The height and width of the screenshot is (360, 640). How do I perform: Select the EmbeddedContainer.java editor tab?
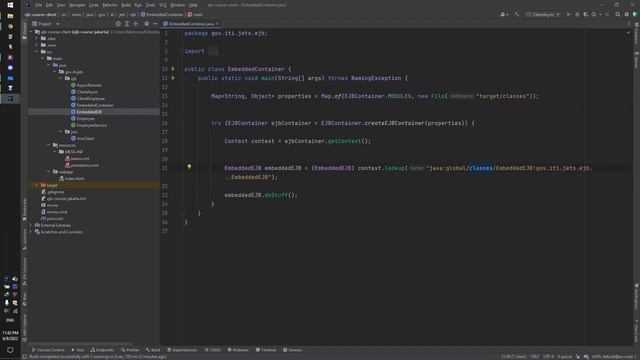[191, 24]
